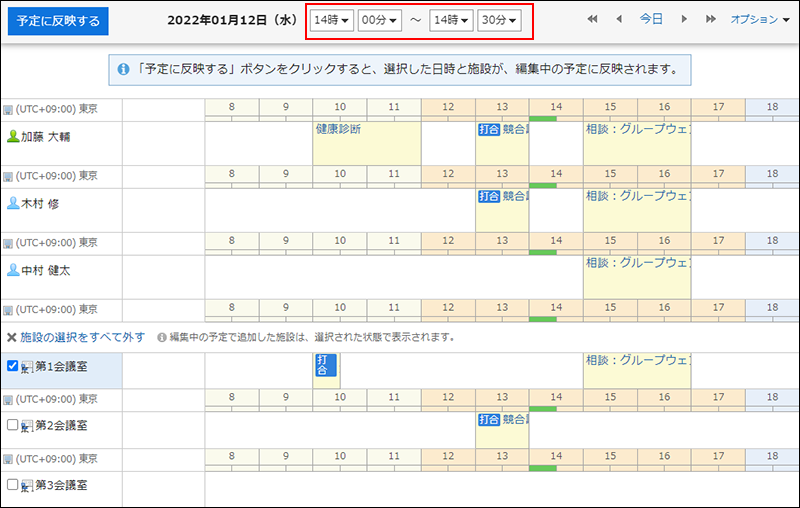Go to previous day with single left arrow
This screenshot has height=508, width=800.
coord(618,20)
